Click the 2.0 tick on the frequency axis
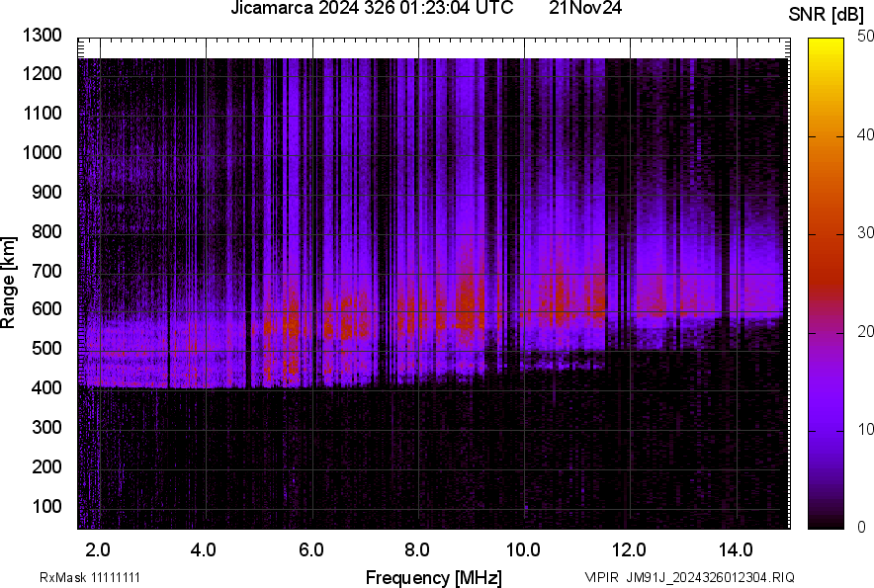Screen dimensions: 874x588 [98, 548]
